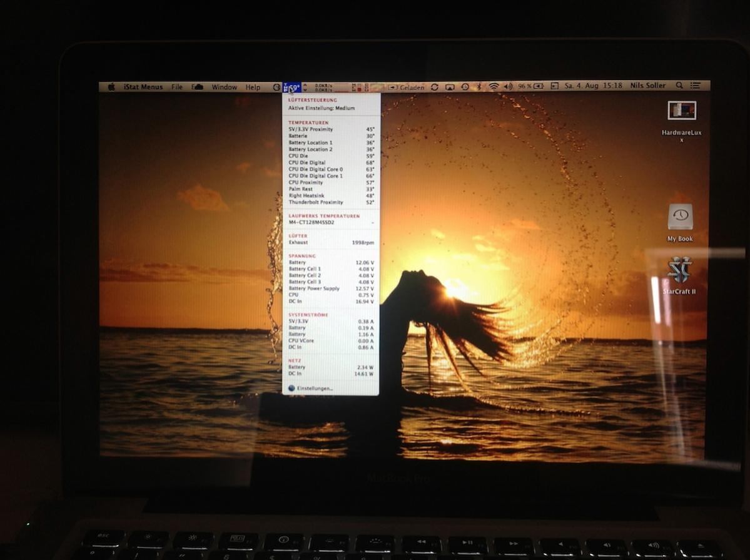Click the 'DC In' 14.61 W power row
This screenshot has width=750, height=560.
[x=330, y=374]
